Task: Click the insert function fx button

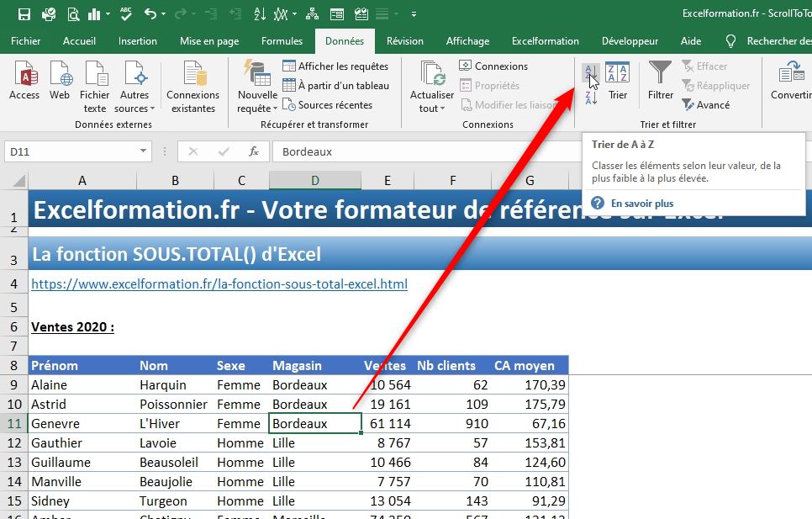Action: pyautogui.click(x=254, y=151)
